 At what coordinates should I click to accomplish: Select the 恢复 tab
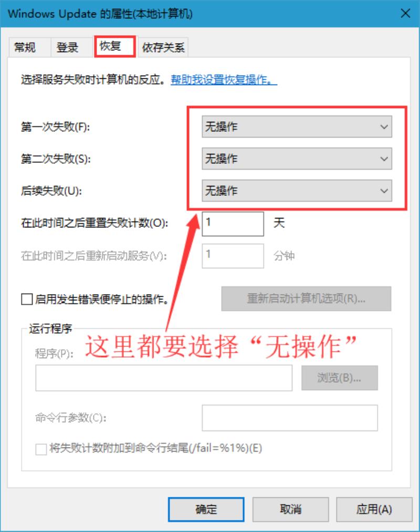pos(114,46)
